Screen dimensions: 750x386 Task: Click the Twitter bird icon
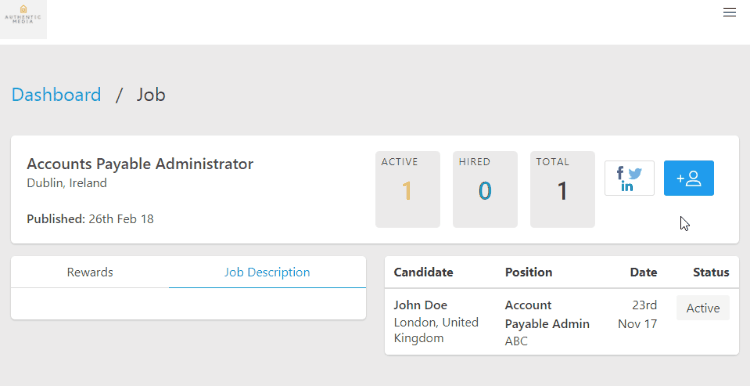pos(635,173)
